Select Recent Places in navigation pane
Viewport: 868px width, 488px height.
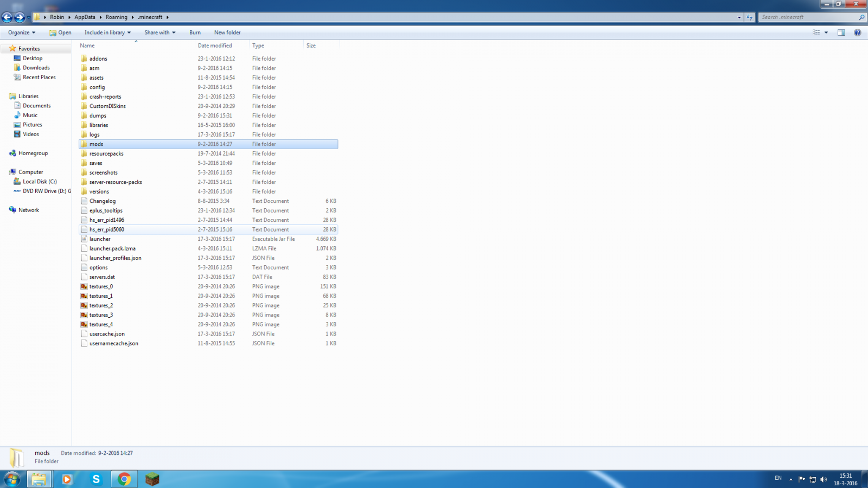coord(39,78)
